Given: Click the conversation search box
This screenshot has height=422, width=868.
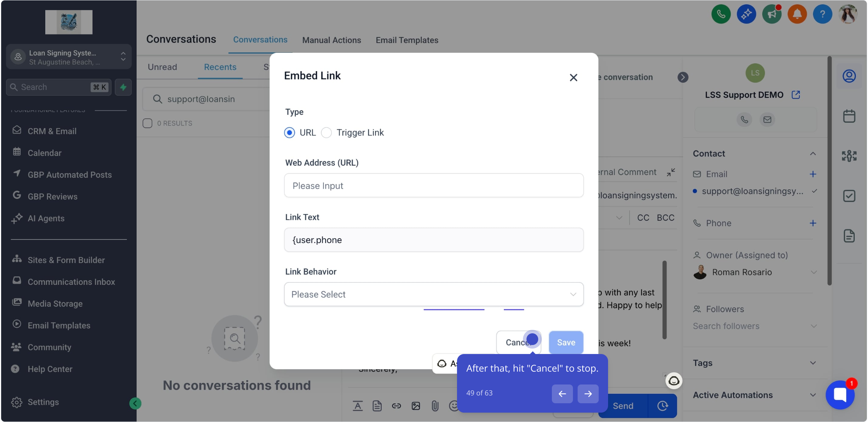Looking at the screenshot, I should pos(207,99).
